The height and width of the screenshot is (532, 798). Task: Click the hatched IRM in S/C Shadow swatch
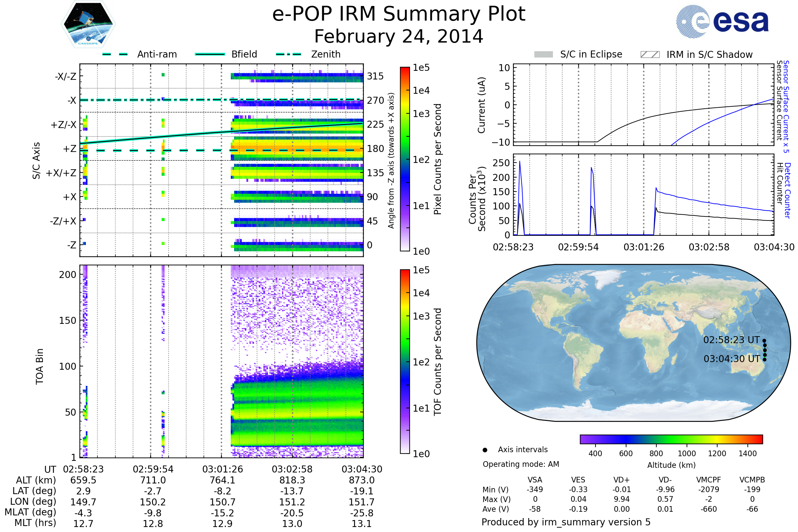pos(650,55)
